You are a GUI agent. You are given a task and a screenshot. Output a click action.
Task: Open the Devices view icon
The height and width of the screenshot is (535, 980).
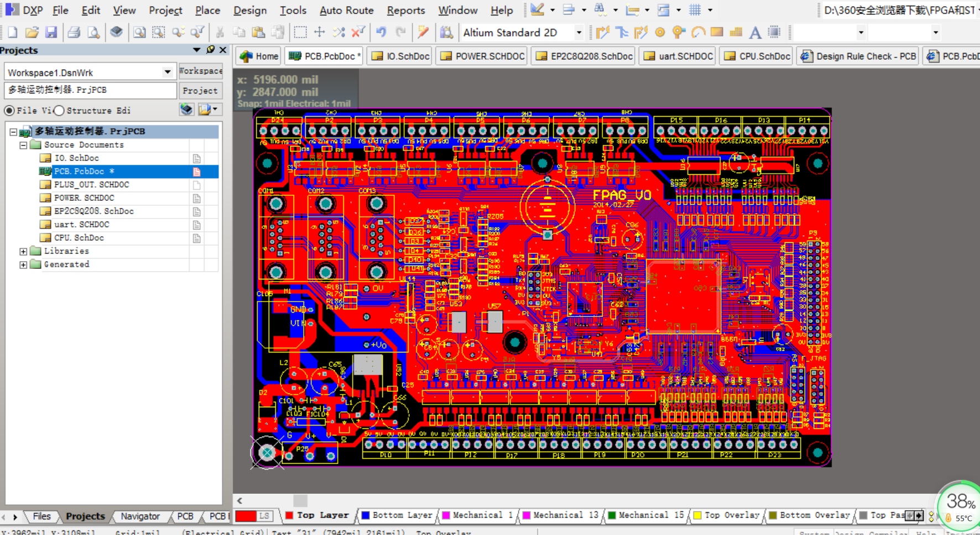116,32
